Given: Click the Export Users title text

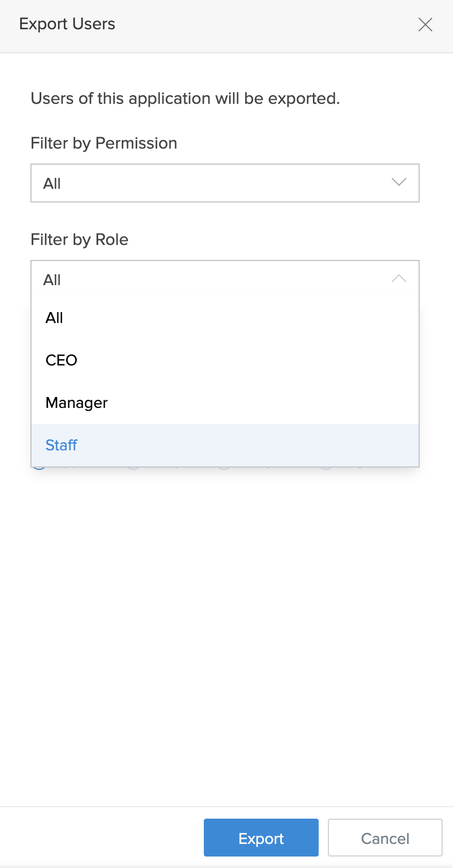Looking at the screenshot, I should pyautogui.click(x=67, y=24).
